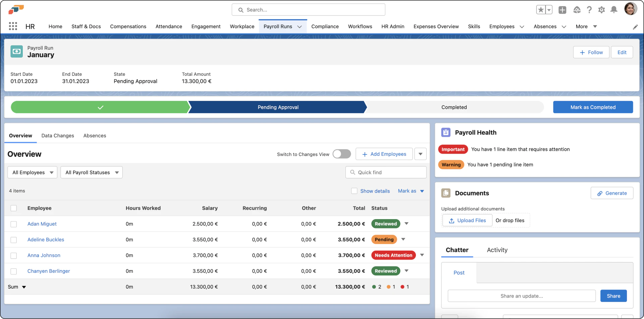Image resolution: width=644 pixels, height=319 pixels.
Task: Select the checkbox for Adan Miguet's row
Action: pyautogui.click(x=14, y=224)
